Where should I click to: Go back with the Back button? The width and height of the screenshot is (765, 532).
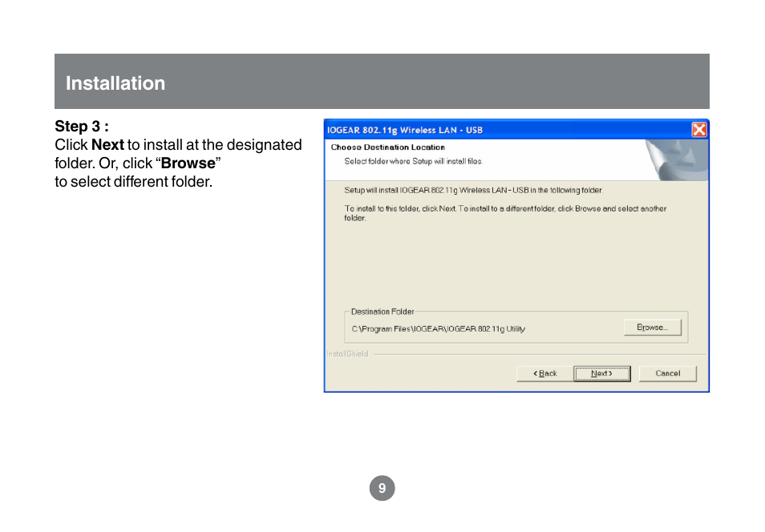pos(545,373)
